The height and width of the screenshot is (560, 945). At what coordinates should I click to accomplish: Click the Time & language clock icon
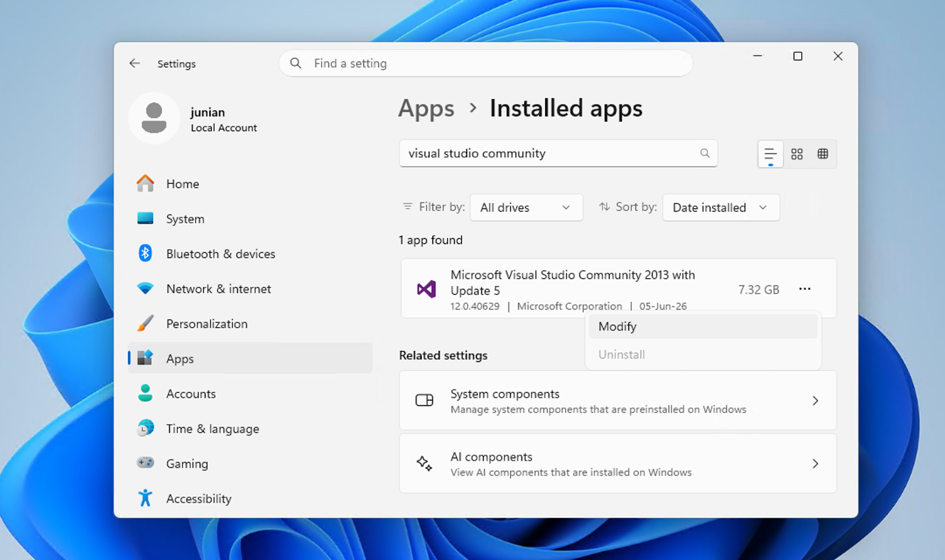click(x=145, y=428)
